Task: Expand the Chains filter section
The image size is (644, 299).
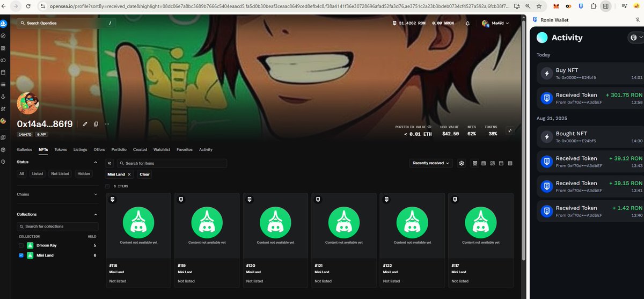Action: 96,194
